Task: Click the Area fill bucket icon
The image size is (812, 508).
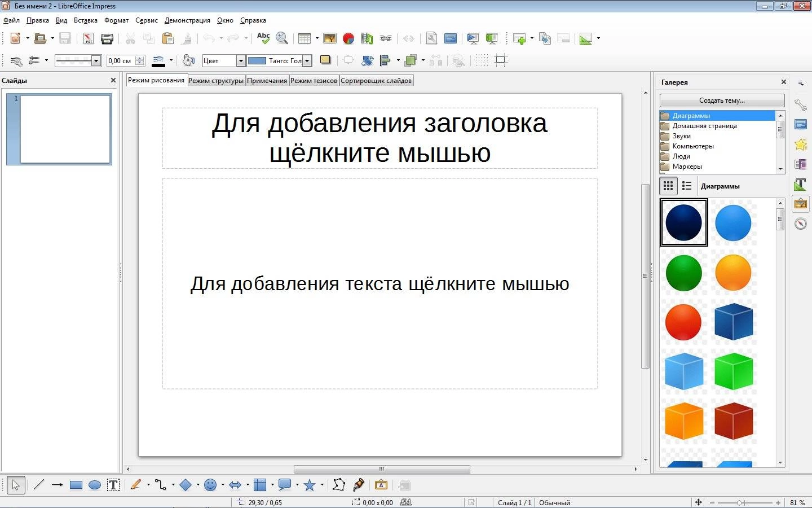Action: coord(189,60)
